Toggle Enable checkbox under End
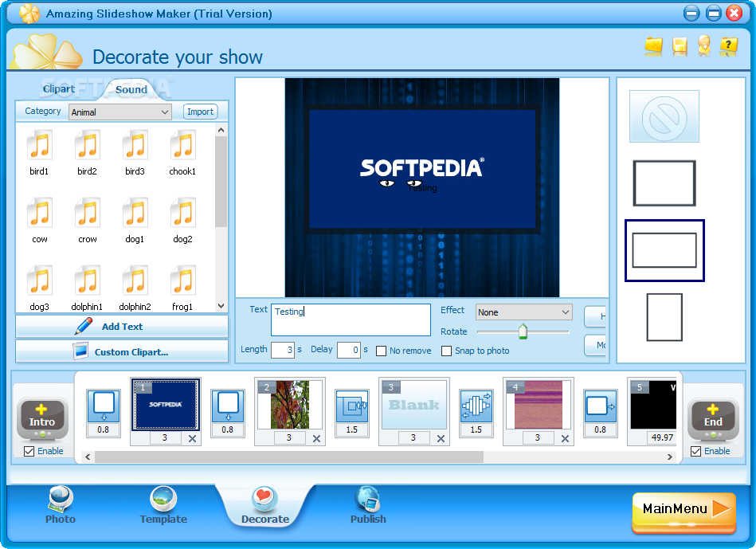Viewport: 756px width, 549px height. pyautogui.click(x=695, y=451)
